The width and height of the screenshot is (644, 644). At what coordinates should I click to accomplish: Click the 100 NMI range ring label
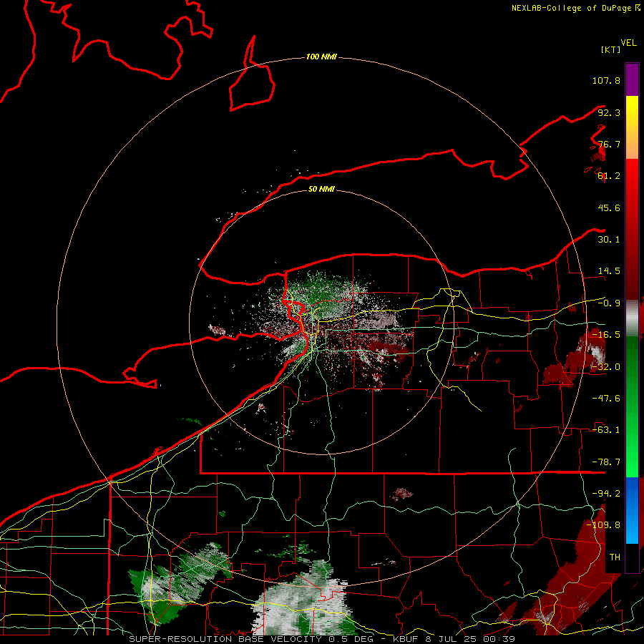(321, 57)
